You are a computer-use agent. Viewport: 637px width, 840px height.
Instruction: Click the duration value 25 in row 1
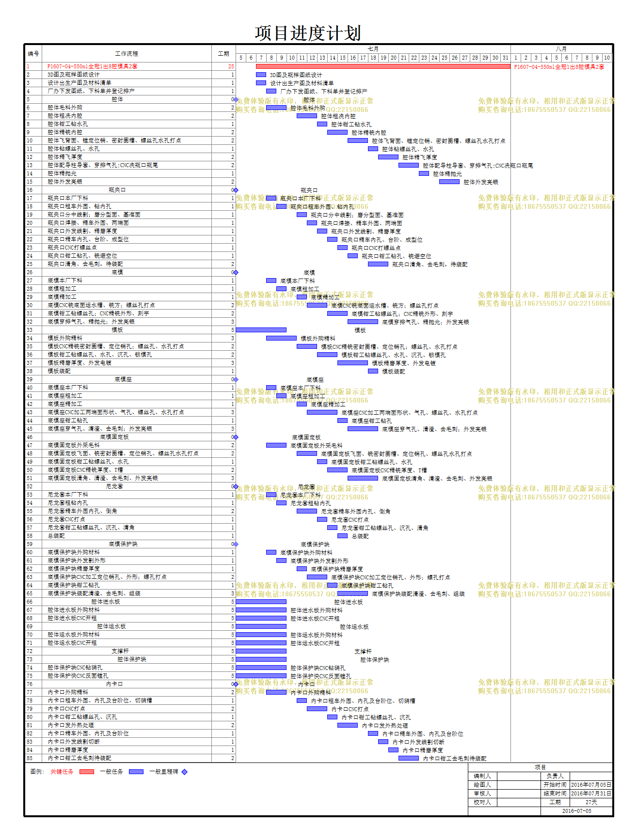coord(231,66)
